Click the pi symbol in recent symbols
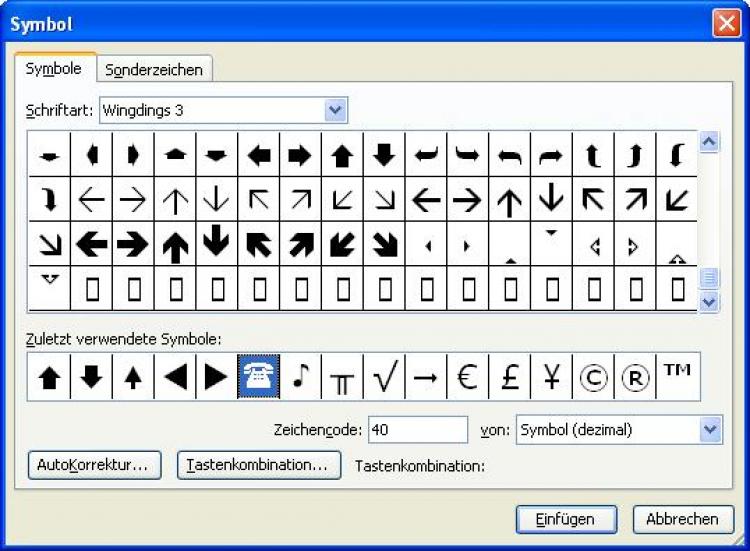 point(342,377)
